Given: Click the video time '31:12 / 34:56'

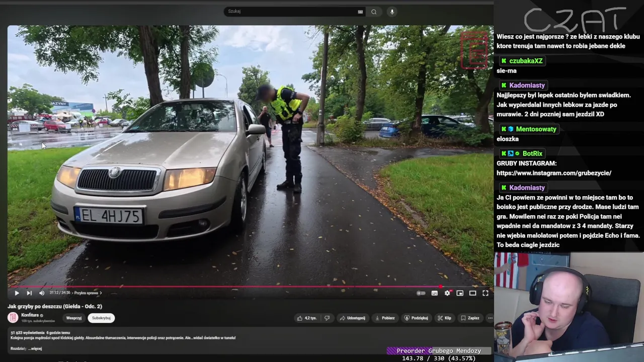Looking at the screenshot, I should (x=60, y=293).
